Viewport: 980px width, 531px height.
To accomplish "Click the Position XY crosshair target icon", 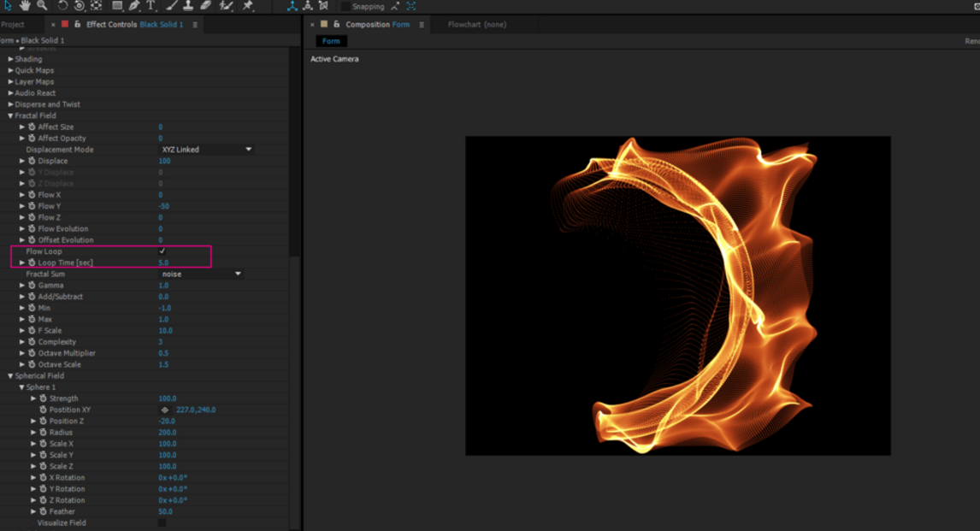I will pyautogui.click(x=165, y=410).
